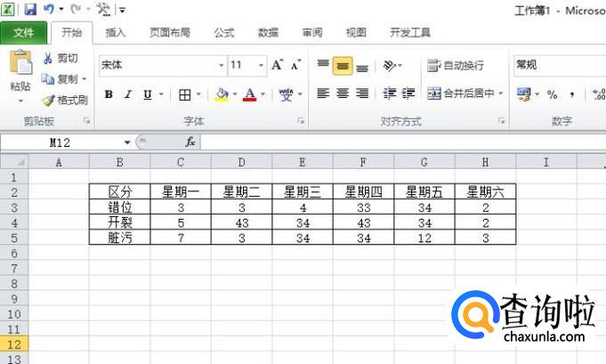Click the Select All corner button
606x364 pixels.
point(14,162)
